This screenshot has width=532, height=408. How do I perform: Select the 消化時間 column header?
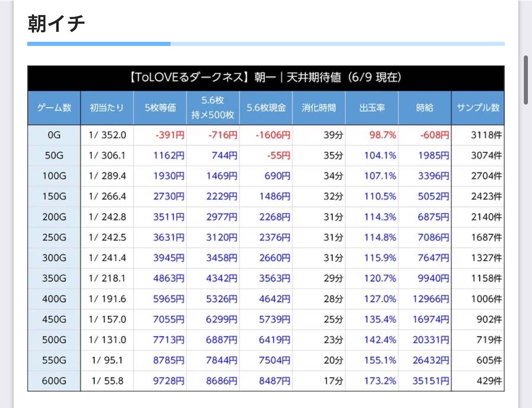coord(318,108)
